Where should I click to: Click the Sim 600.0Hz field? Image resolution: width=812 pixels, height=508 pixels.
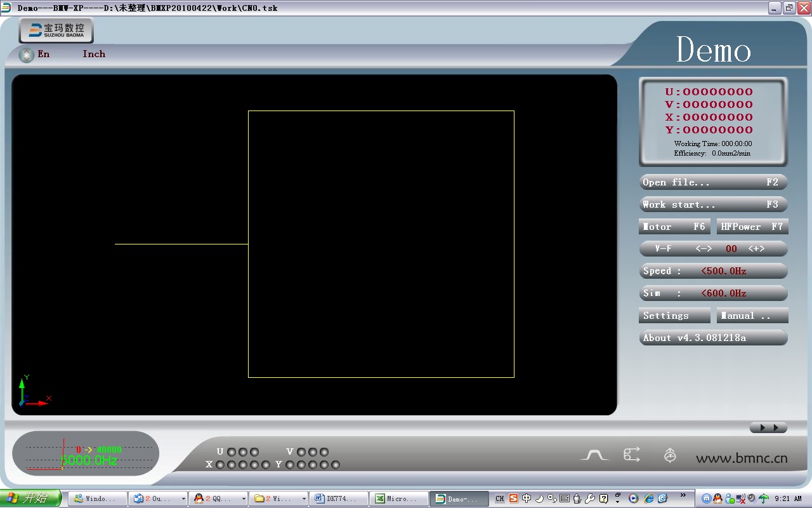click(x=713, y=293)
